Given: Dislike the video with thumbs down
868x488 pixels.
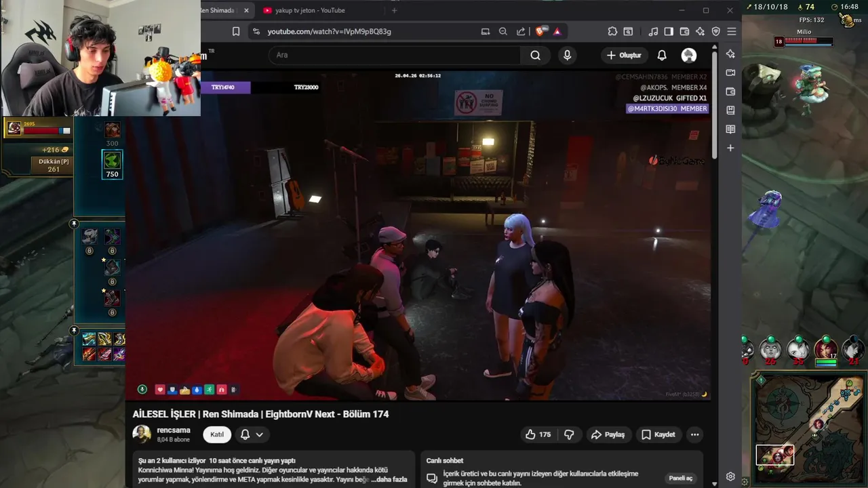Looking at the screenshot, I should 569,434.
